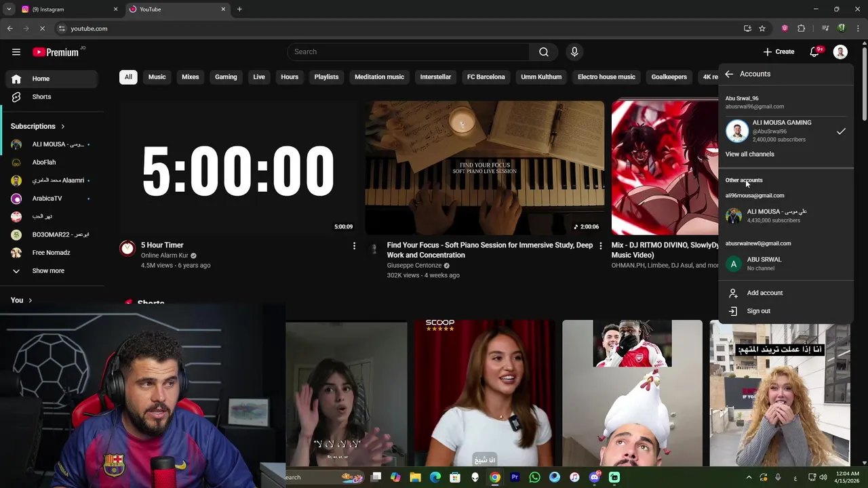This screenshot has width=868, height=488.
Task: Click the taskbar volume icon
Action: click(824, 477)
